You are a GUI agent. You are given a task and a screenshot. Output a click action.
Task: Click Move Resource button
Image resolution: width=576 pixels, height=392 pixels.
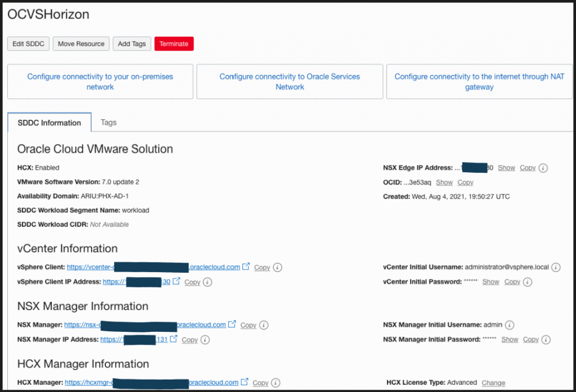81,44
